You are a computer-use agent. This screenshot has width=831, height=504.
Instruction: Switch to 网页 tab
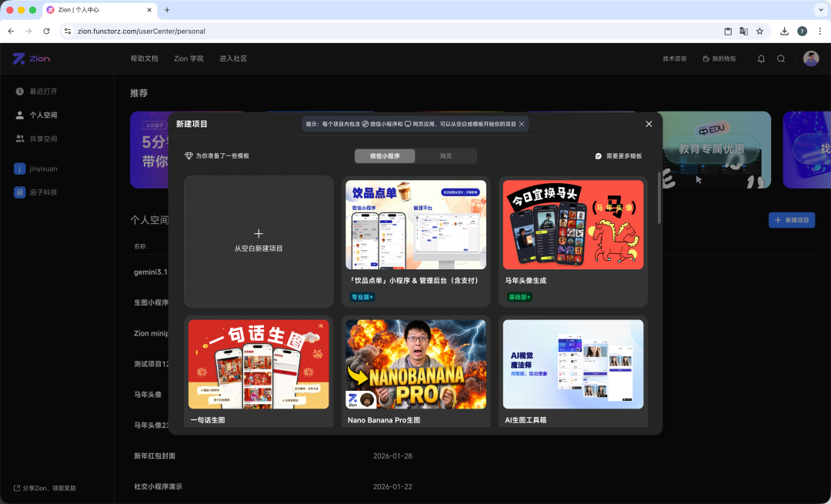(446, 156)
